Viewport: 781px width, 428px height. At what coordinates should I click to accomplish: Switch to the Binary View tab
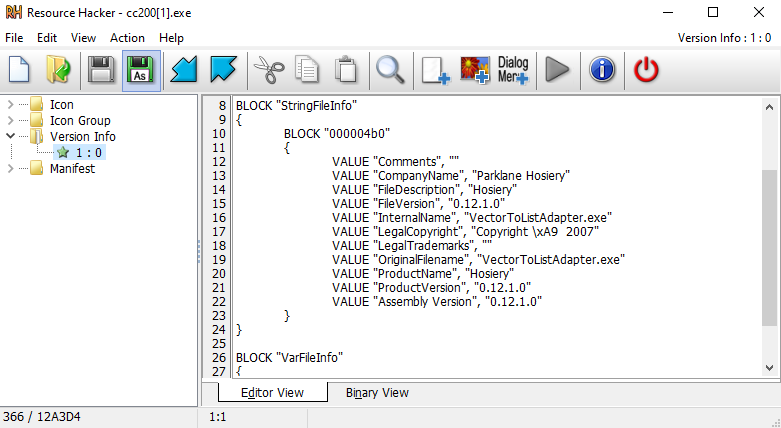pos(377,393)
